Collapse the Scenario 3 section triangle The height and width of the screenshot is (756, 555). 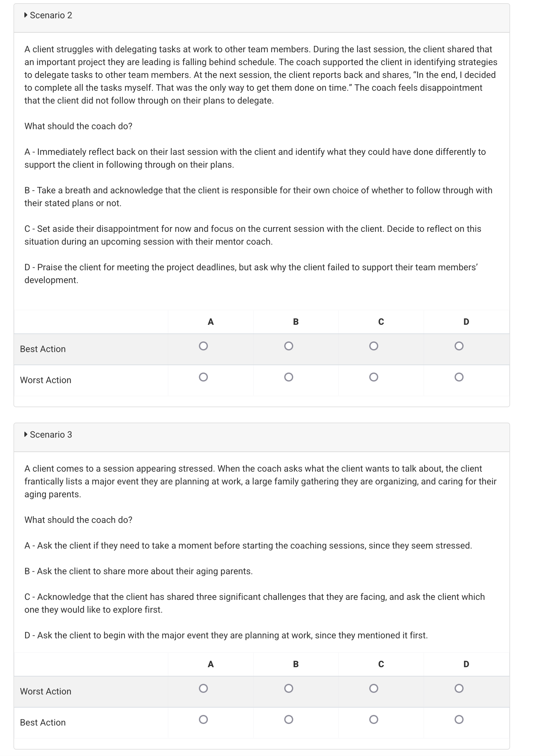coord(26,434)
